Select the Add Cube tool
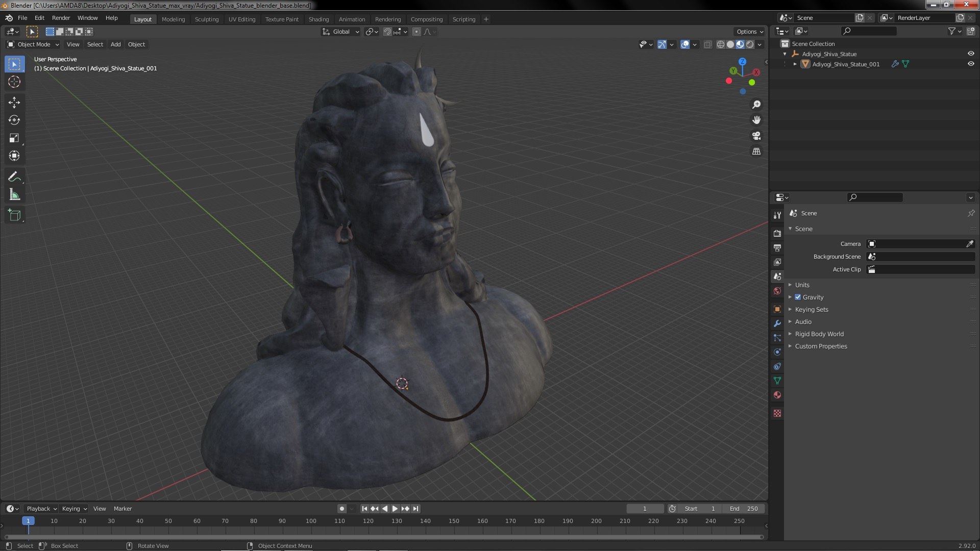Viewport: 980px width, 551px height. point(14,215)
